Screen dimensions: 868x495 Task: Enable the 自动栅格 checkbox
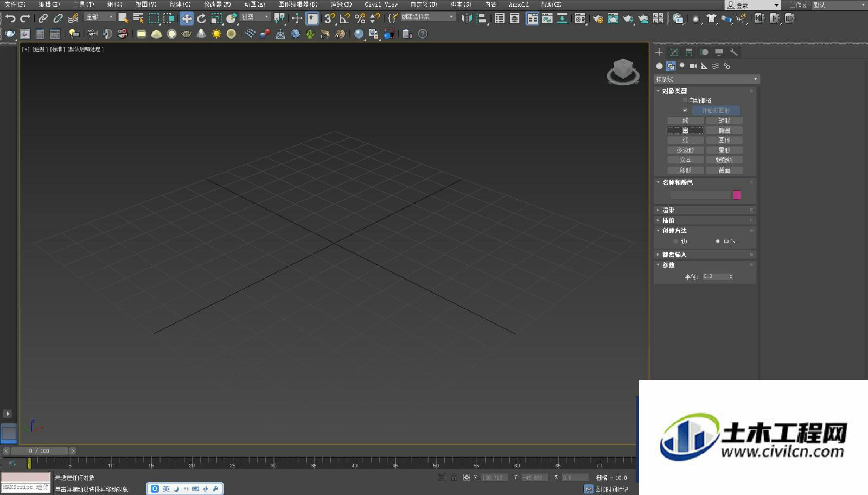click(x=685, y=100)
